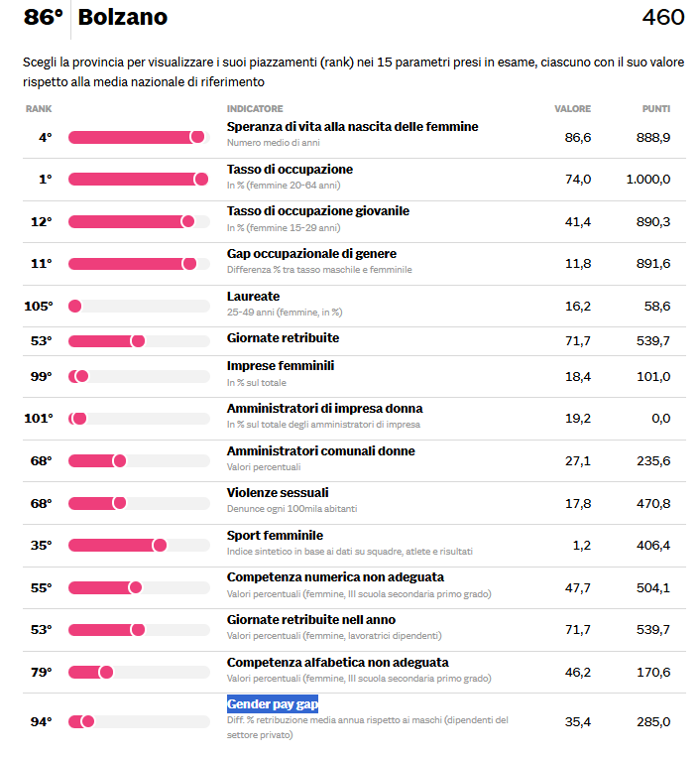Click the PUNTI column header
This screenshot has height=758, width=700.
(x=655, y=108)
